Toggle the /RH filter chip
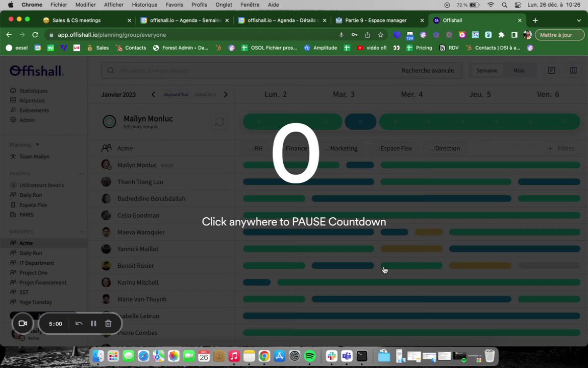 click(x=256, y=148)
